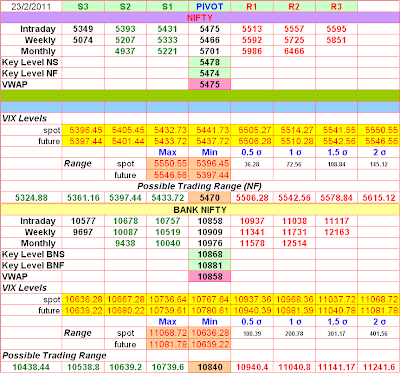Click the Key Level BNF label
This screenshot has height=373, width=400.
point(33,265)
